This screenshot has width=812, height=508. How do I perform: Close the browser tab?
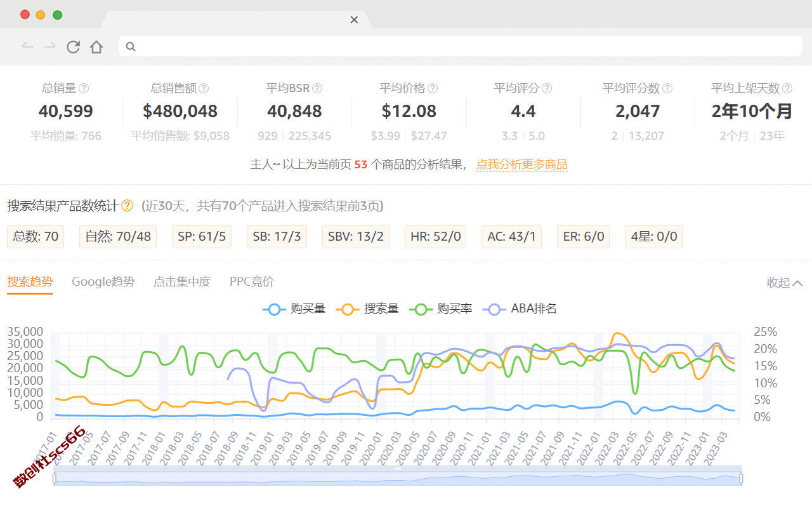pos(354,20)
